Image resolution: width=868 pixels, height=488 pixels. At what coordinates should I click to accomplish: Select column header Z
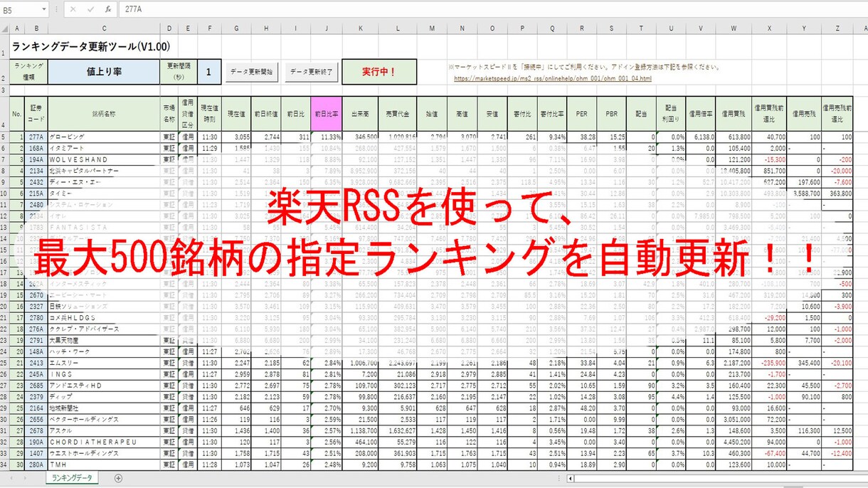click(837, 28)
